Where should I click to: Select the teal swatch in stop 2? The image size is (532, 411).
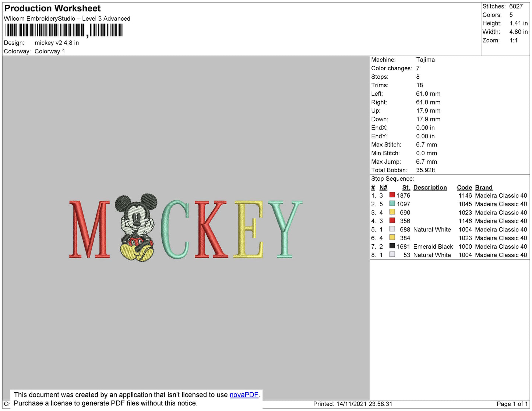392,204
